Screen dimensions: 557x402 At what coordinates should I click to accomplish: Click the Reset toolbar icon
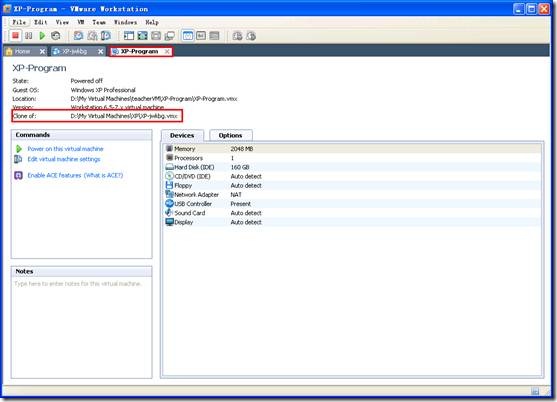55,36
